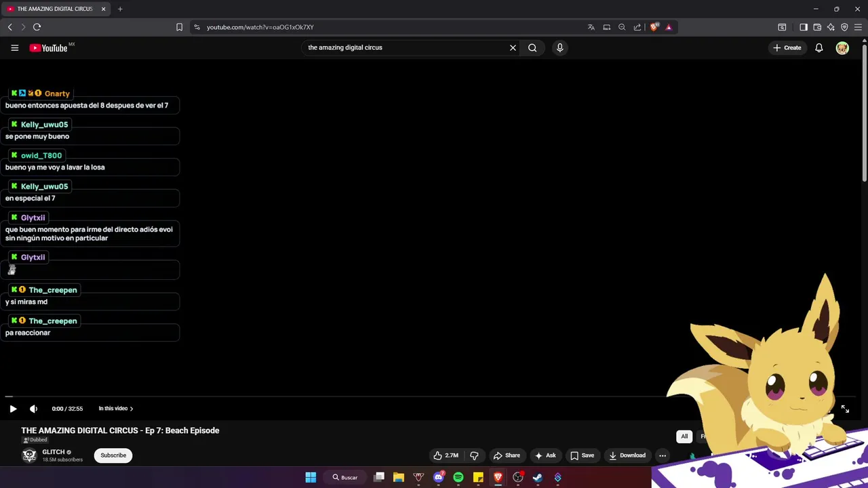Click the Dubbed audio label
Viewport: 868px width, 488px height.
click(35, 440)
